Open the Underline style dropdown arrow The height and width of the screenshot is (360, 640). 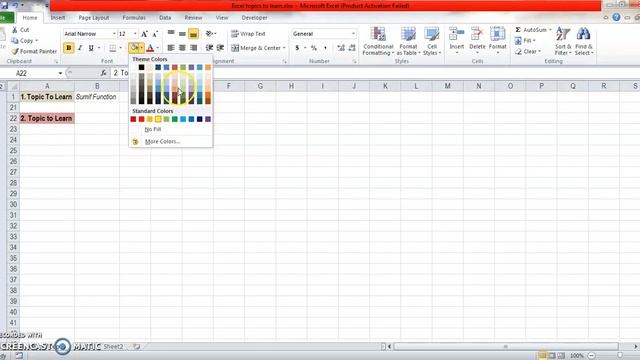(x=99, y=48)
